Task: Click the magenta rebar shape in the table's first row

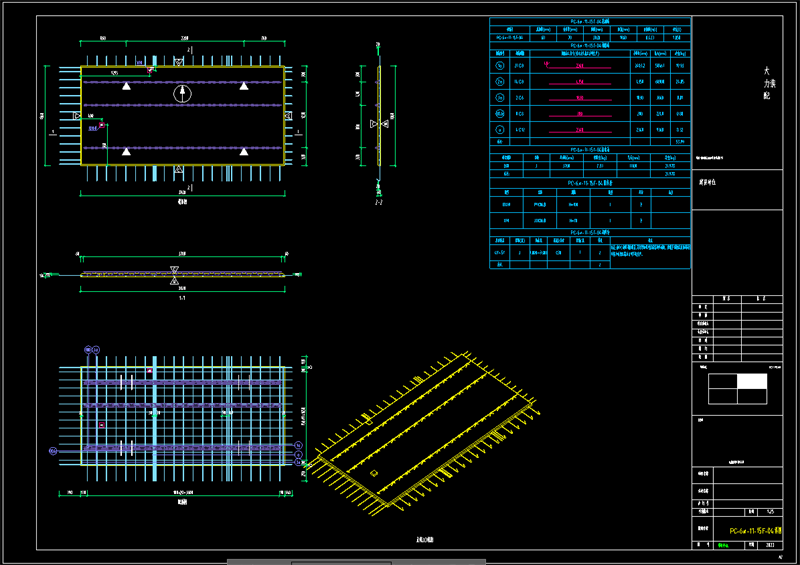Action: point(578,65)
